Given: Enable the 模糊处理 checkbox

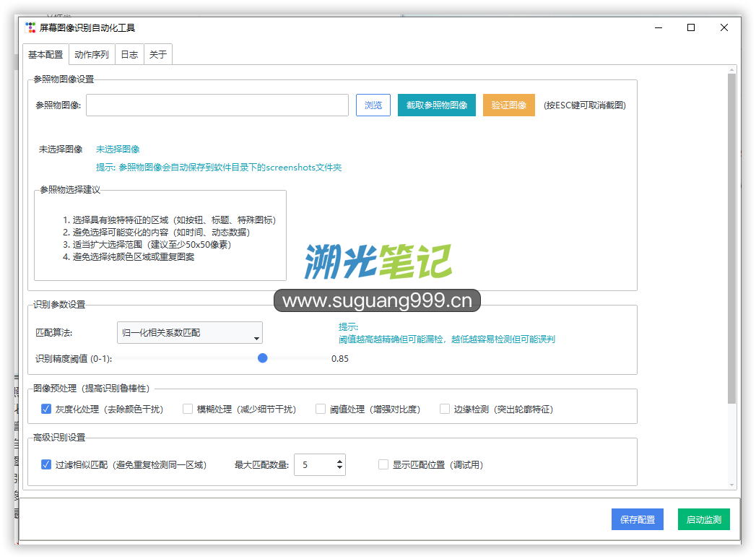Looking at the screenshot, I should tap(188, 409).
